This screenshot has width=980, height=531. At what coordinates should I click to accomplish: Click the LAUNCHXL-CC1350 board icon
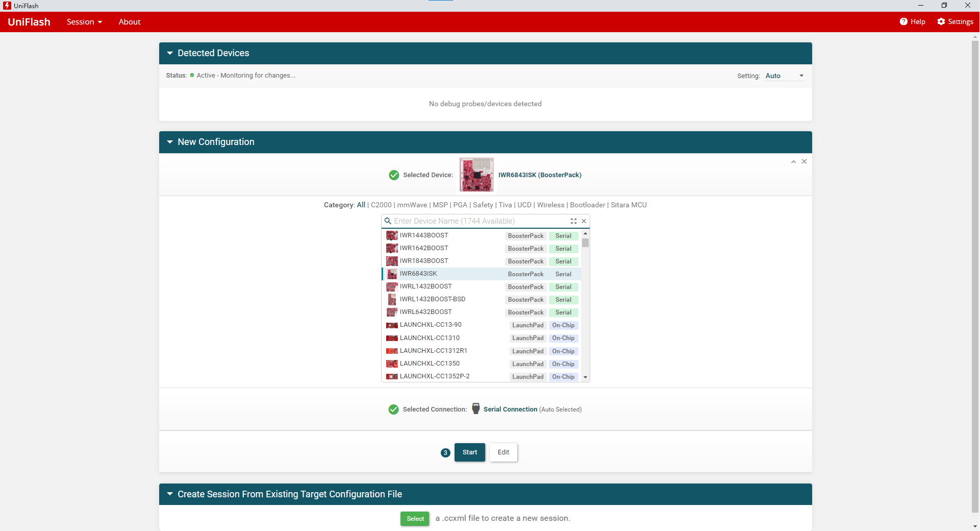pos(392,364)
